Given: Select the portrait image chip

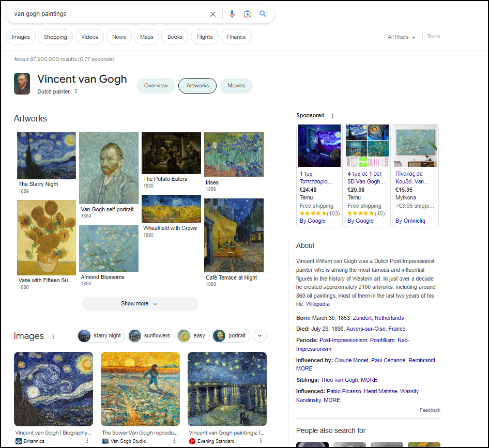Looking at the screenshot, I should (x=231, y=336).
